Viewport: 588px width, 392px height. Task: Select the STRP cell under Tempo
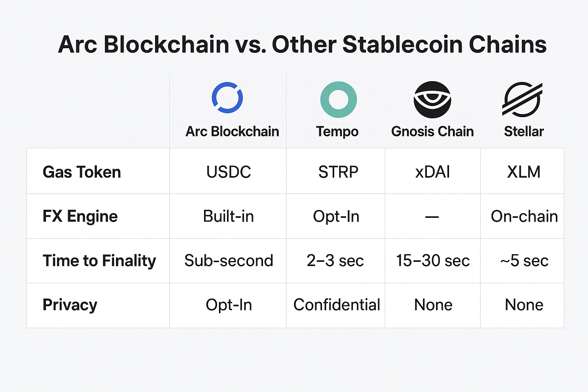[338, 172]
